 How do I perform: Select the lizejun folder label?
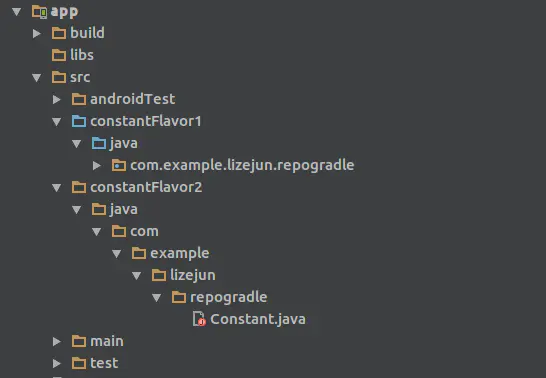[x=193, y=275]
